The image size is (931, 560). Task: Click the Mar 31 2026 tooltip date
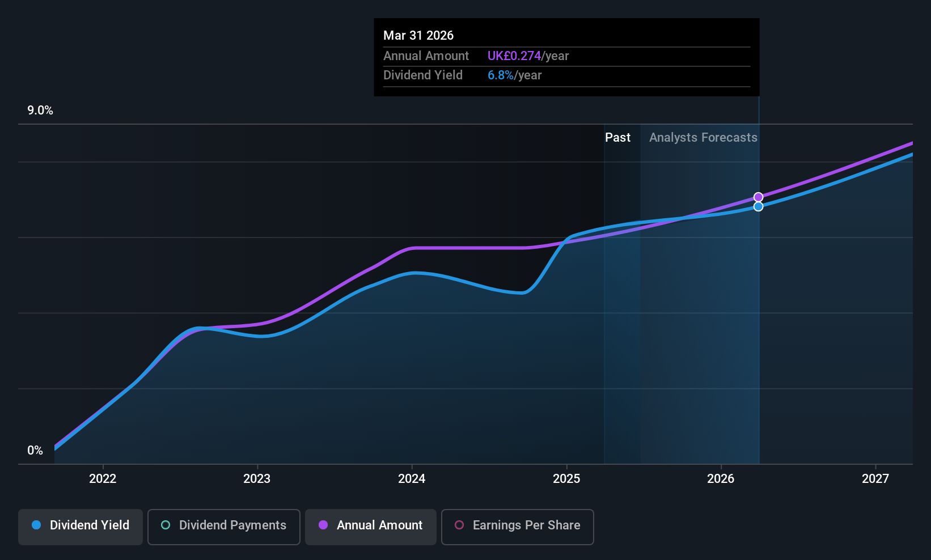(418, 35)
